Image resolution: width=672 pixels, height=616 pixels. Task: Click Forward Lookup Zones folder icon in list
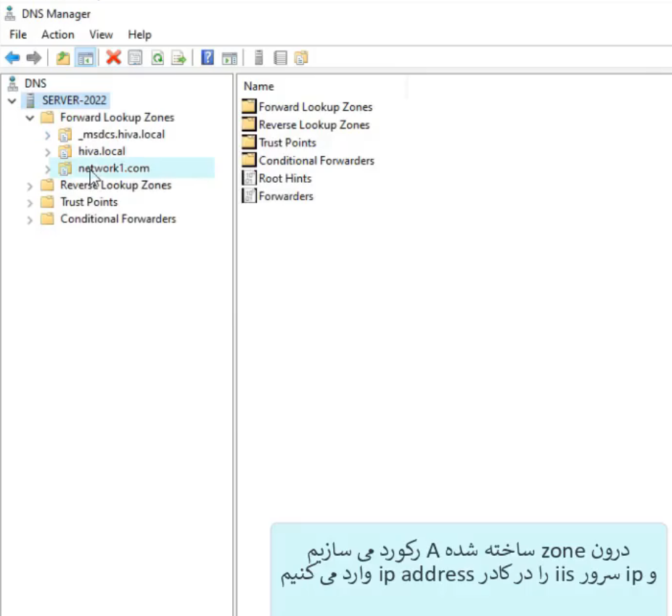(x=249, y=106)
